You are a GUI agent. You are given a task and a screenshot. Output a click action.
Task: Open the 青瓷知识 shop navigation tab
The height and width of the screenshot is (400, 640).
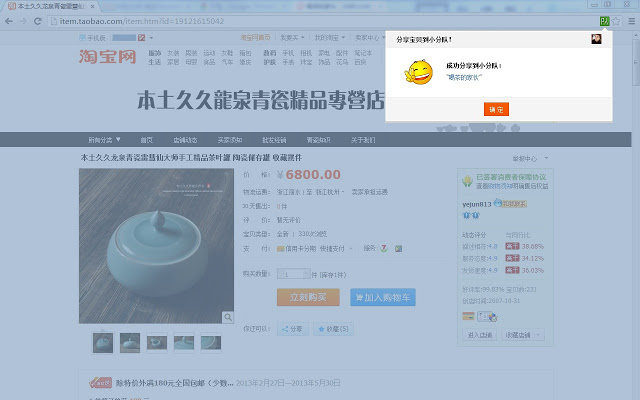click(x=318, y=140)
